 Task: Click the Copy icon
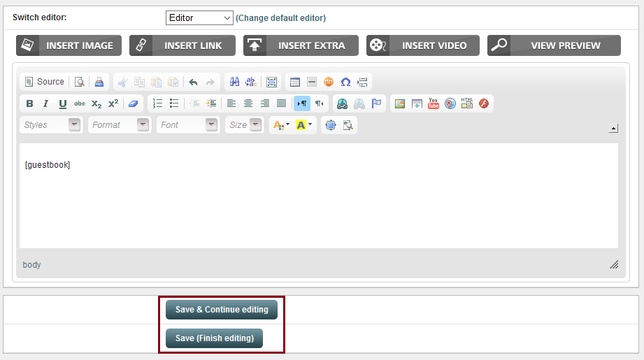tap(139, 82)
